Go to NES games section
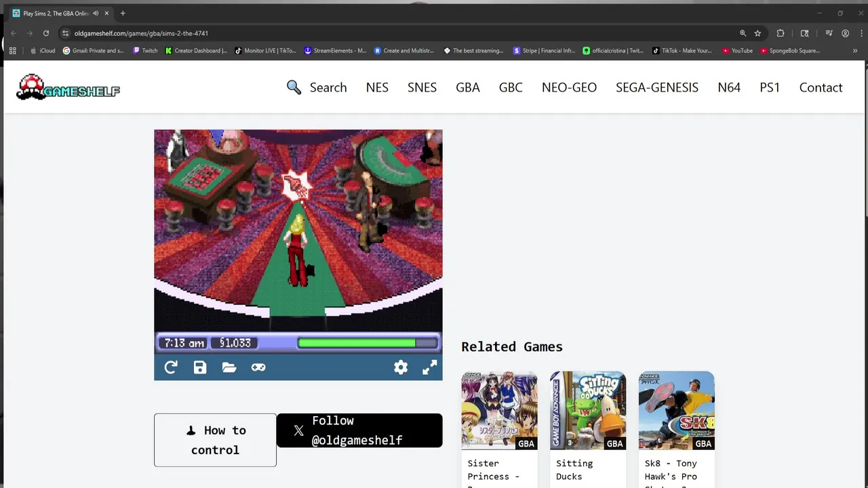The height and width of the screenshot is (488, 868). (x=377, y=87)
